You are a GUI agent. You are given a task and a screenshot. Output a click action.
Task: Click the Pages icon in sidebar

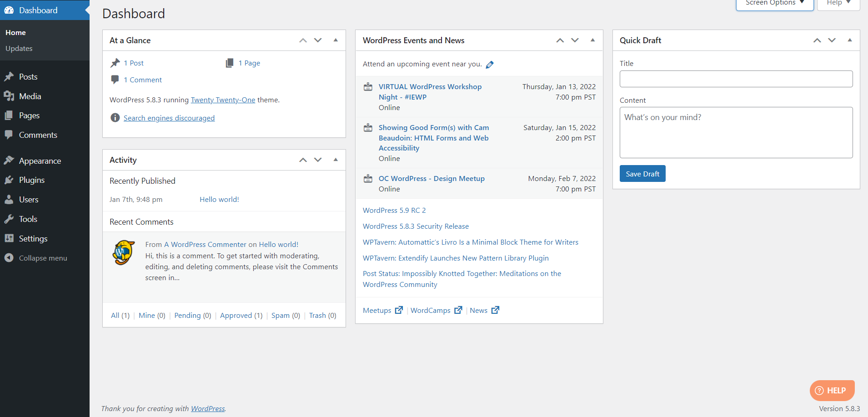[x=9, y=116]
